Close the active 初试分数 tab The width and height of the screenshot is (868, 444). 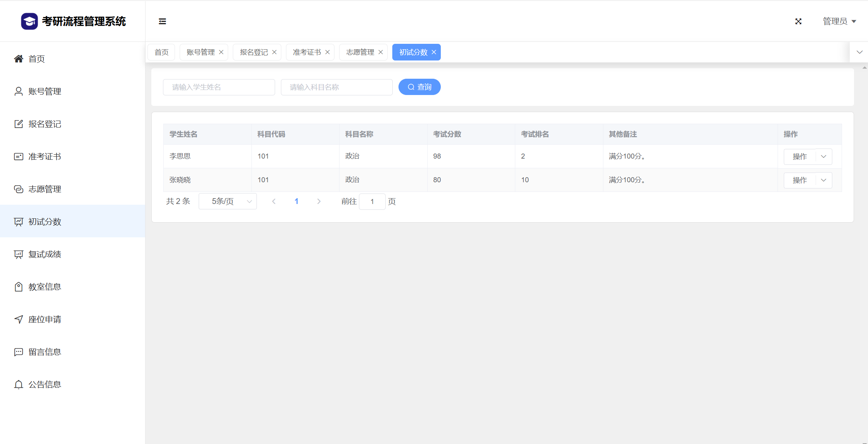coord(434,52)
